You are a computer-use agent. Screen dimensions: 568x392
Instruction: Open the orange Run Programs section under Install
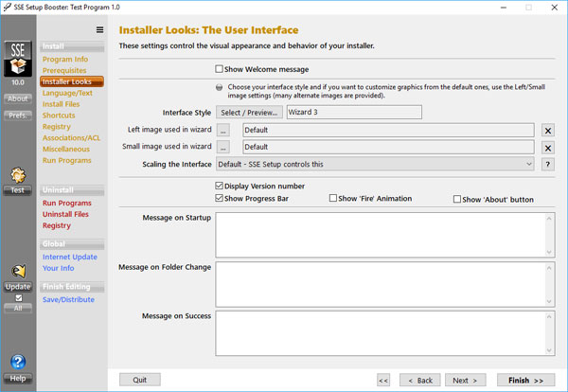(x=67, y=160)
